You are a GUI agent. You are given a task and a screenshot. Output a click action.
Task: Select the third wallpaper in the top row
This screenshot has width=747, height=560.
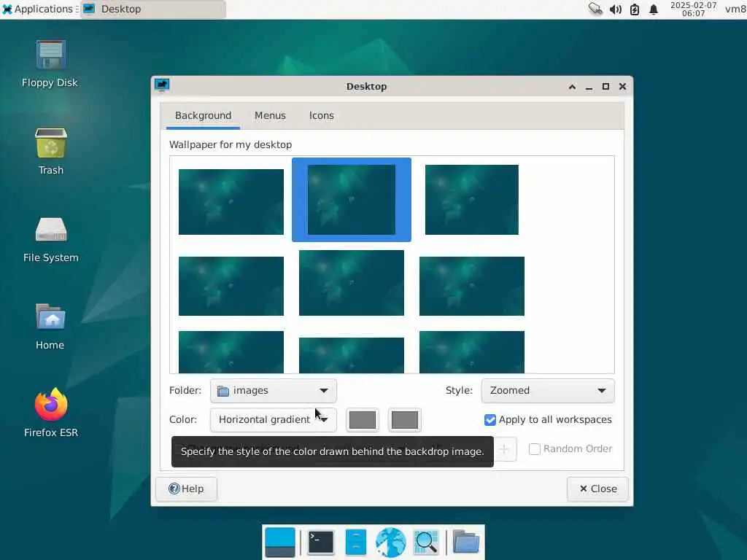point(472,200)
